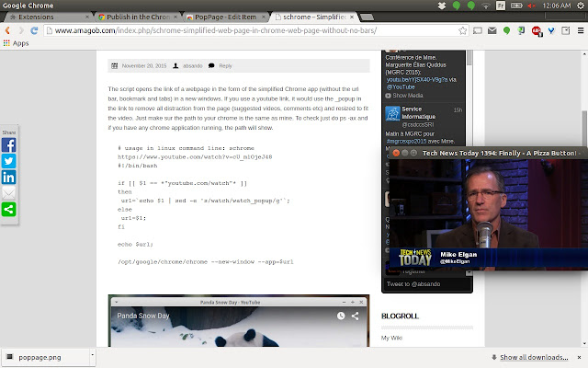
Task: Click the first green tray status icon
Action: click(x=457, y=6)
